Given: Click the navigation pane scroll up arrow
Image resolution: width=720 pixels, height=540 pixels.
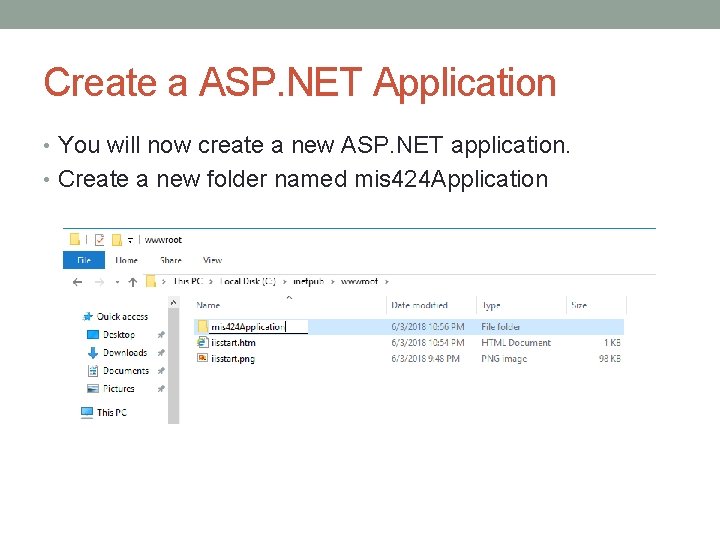Looking at the screenshot, I should [173, 303].
